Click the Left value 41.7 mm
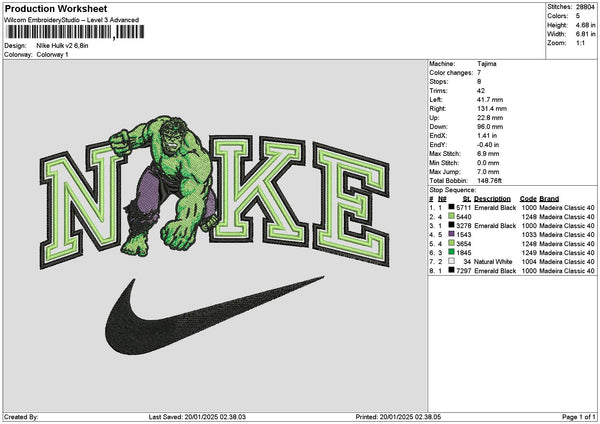The image size is (600, 424). 490,100
